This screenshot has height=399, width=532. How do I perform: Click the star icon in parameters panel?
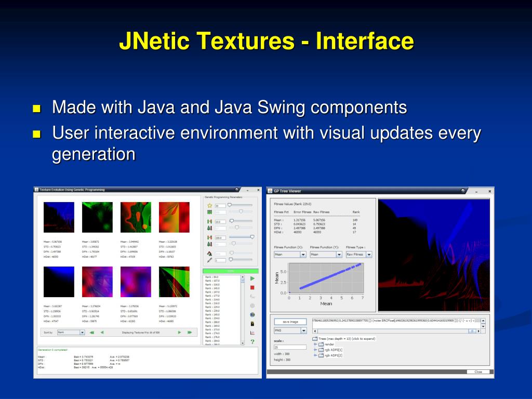point(209,206)
